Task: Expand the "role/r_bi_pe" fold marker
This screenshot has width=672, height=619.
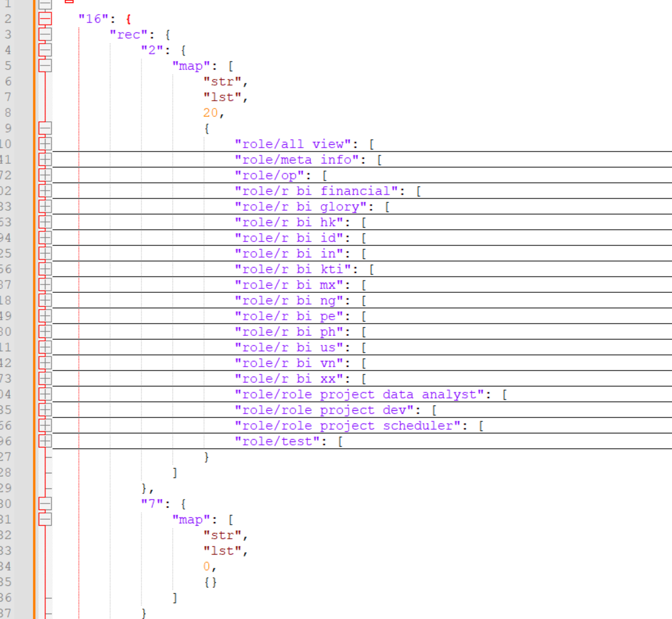Action: [x=45, y=316]
